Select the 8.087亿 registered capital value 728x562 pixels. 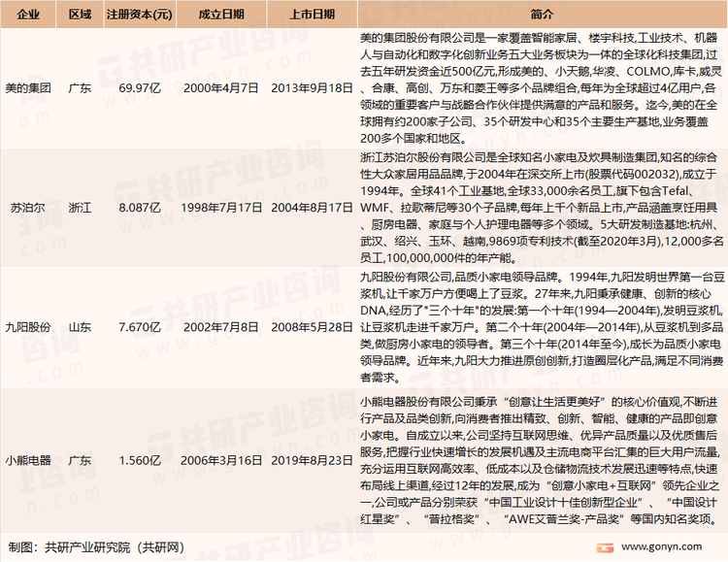tap(140, 208)
